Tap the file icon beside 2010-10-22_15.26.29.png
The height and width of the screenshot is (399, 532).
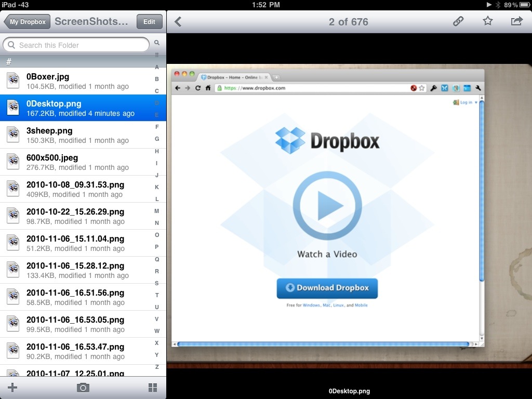point(13,216)
